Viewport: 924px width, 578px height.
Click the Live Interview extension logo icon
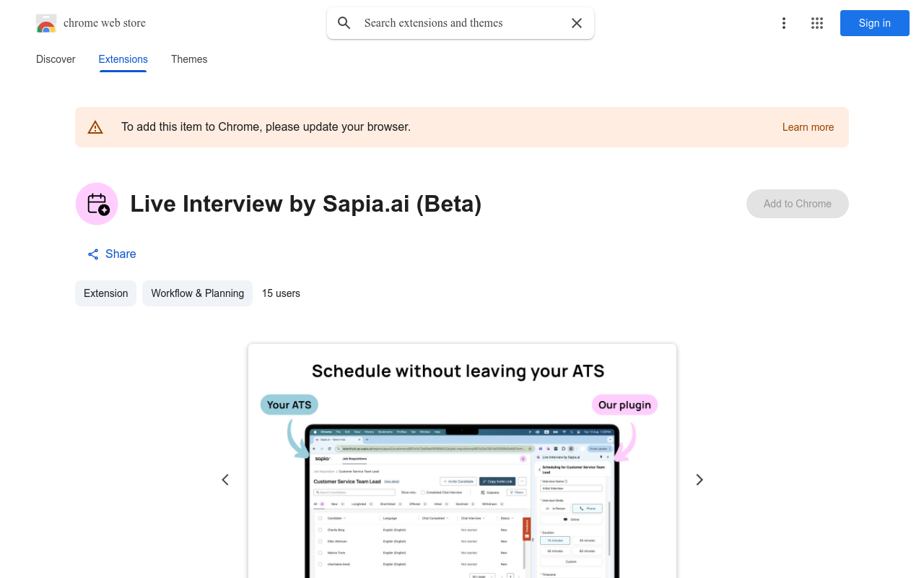click(x=97, y=204)
